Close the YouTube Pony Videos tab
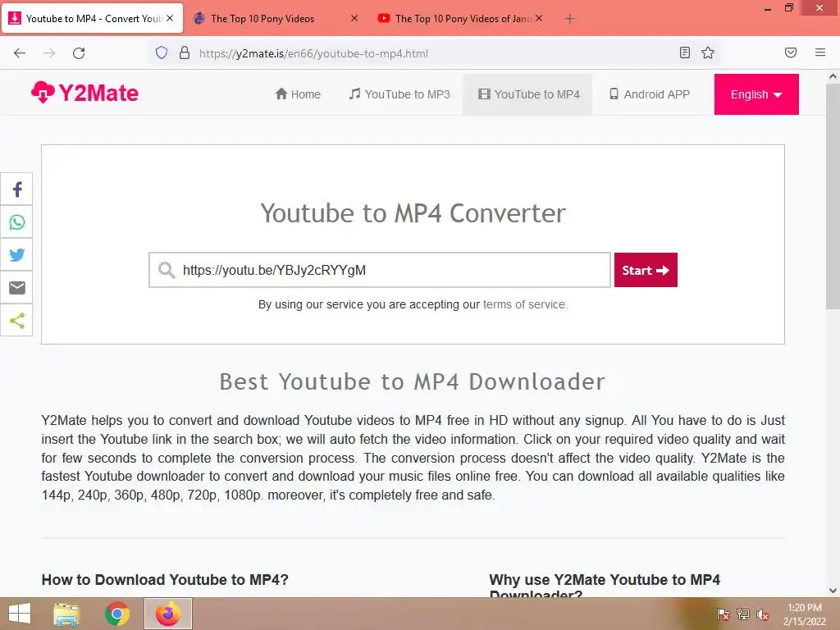The width and height of the screenshot is (840, 630). point(539,18)
